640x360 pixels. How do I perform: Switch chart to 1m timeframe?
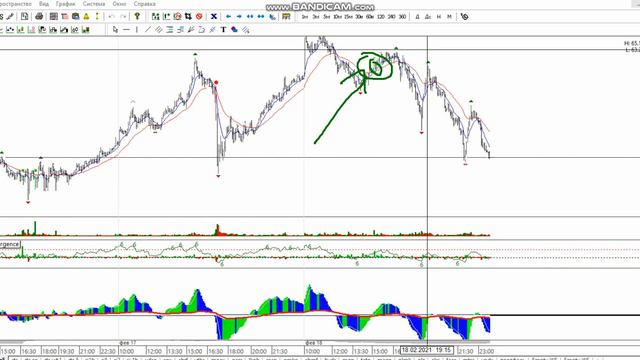pos(305,17)
